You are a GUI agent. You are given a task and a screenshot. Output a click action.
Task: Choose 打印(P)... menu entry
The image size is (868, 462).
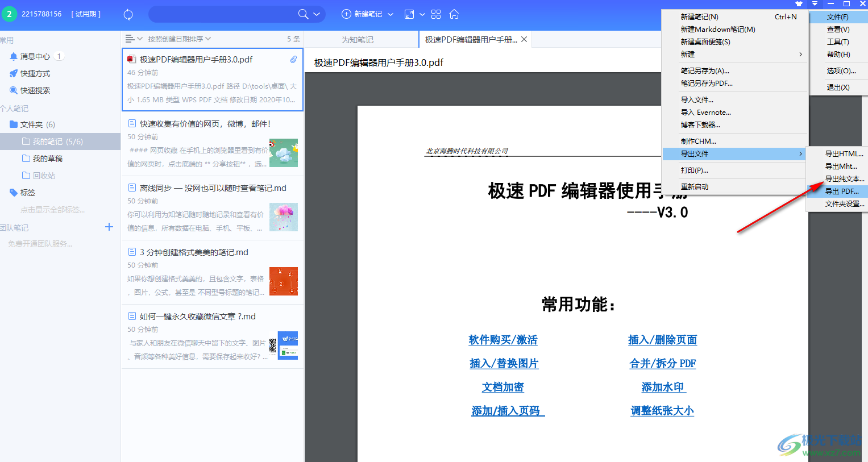[x=735, y=170]
